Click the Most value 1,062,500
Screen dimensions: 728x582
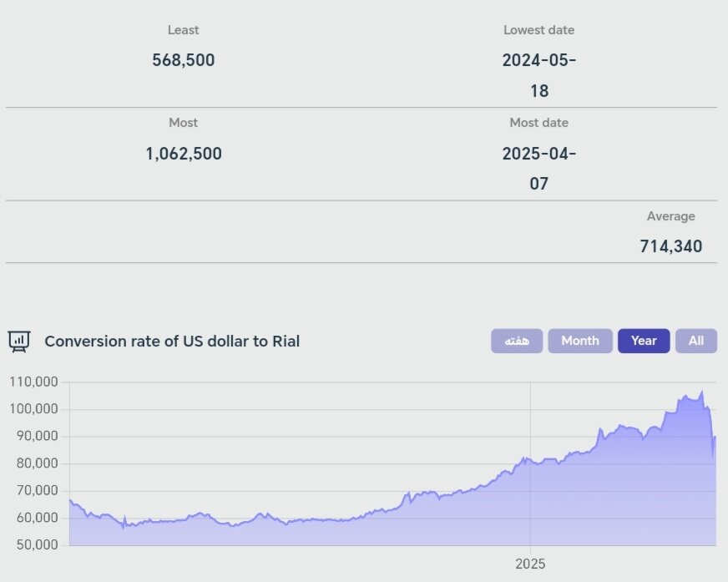(x=184, y=154)
